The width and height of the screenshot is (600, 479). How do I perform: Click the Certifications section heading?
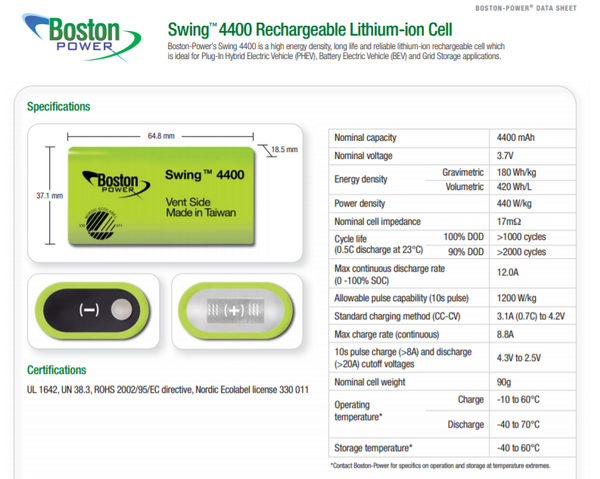pyautogui.click(x=56, y=369)
